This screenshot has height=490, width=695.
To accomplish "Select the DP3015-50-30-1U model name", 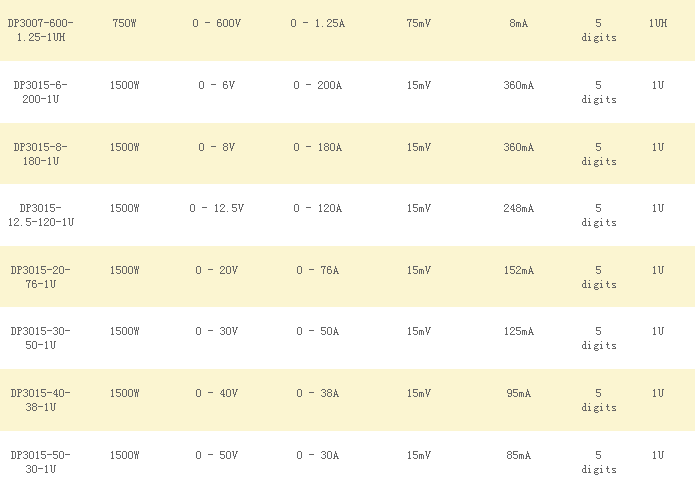I will pos(41,462).
